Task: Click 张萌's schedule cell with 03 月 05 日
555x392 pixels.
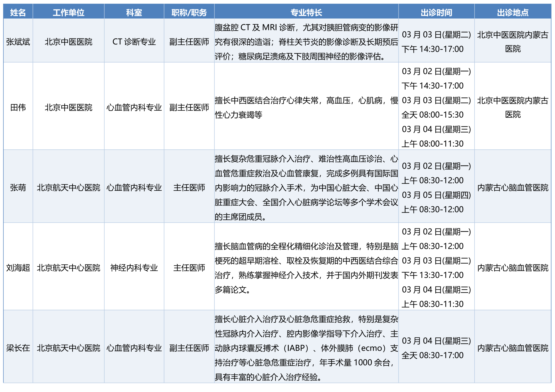Action: [x=436, y=195]
